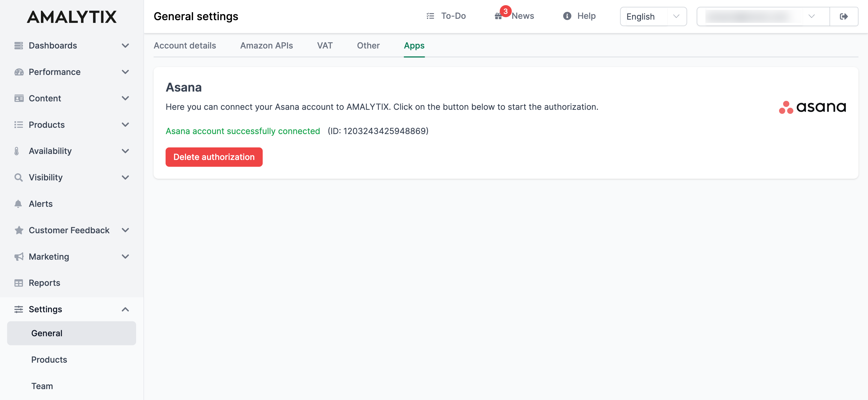Expand the Availability menu chevron
This screenshot has height=400, width=868.
point(125,151)
